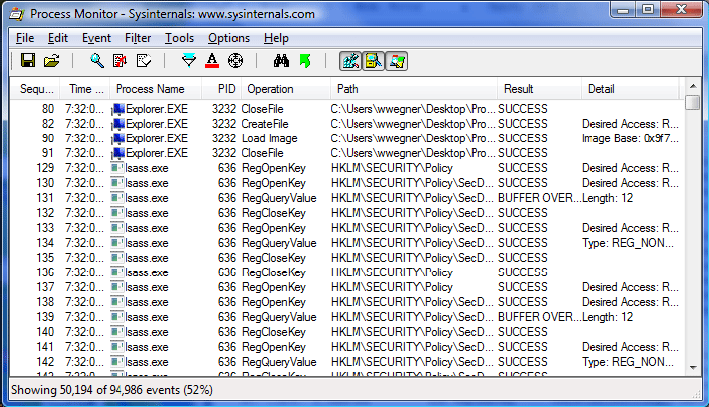
Task: Open the Filter menu
Action: tap(138, 38)
